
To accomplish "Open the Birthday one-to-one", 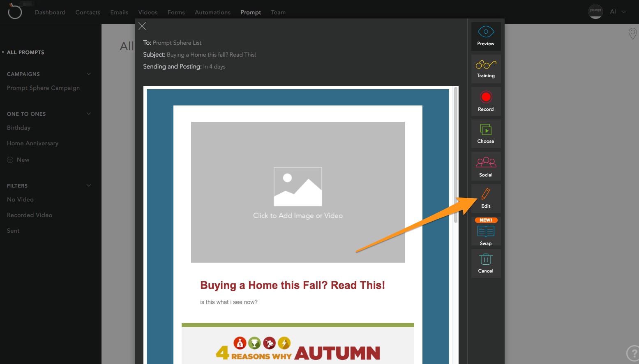I will click(18, 128).
